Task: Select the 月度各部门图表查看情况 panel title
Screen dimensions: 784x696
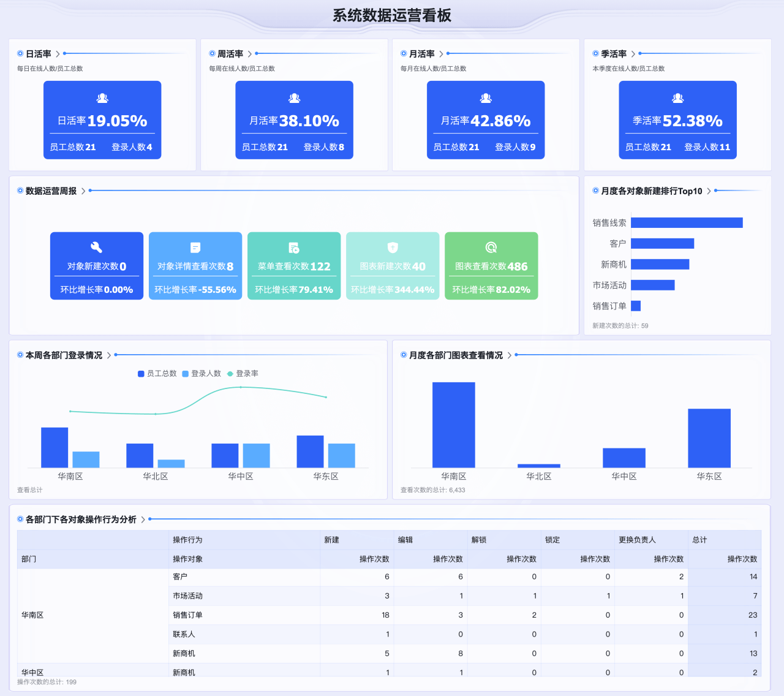Action: coord(457,355)
